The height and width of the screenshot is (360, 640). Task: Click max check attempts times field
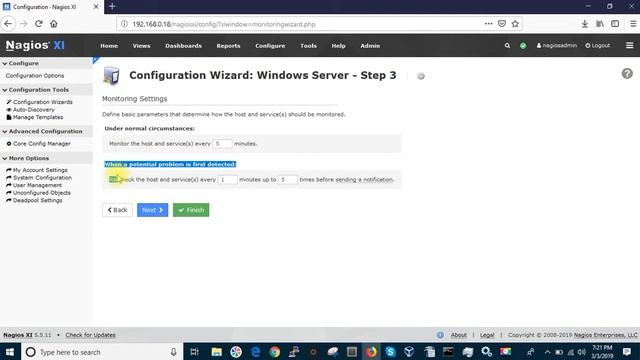pos(287,179)
